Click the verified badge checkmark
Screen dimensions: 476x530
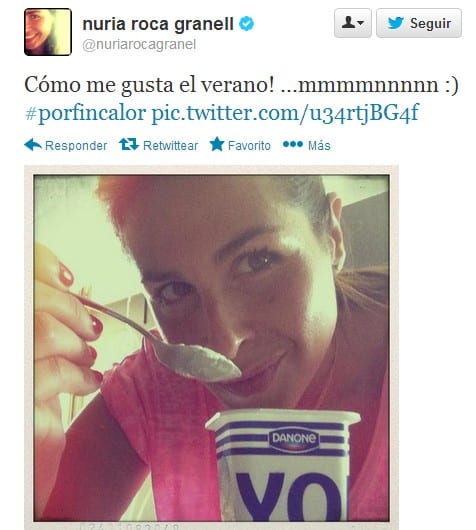pyautogui.click(x=246, y=24)
